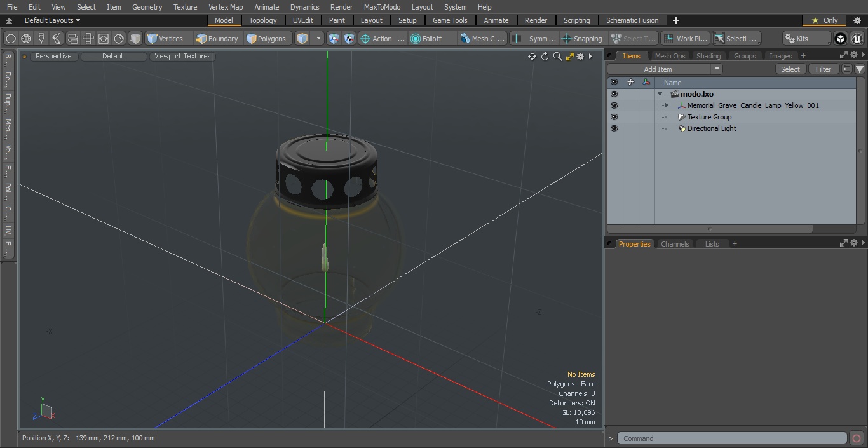Click the Command input field
Screen dimensions: 868x448
click(x=732, y=438)
